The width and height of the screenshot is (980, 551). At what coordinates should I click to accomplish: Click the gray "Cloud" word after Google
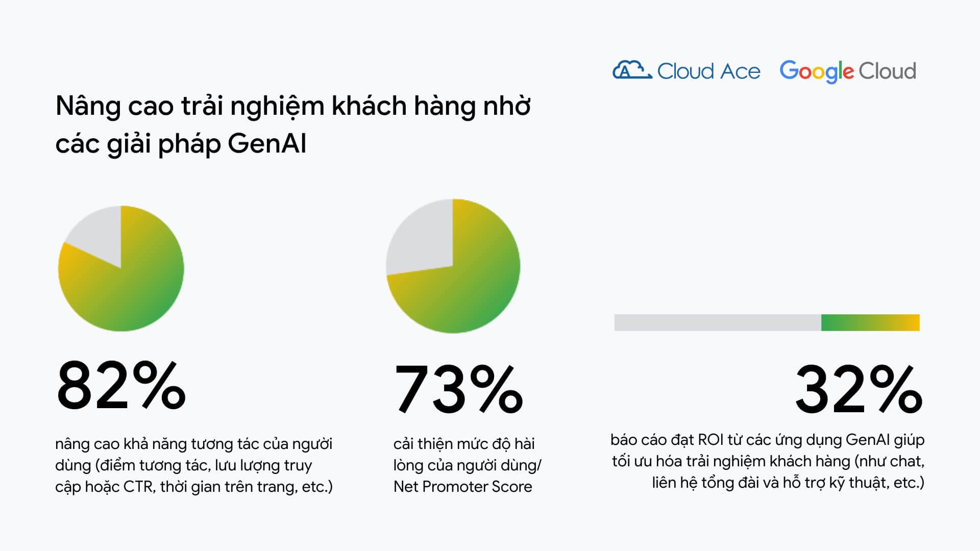coord(888,71)
